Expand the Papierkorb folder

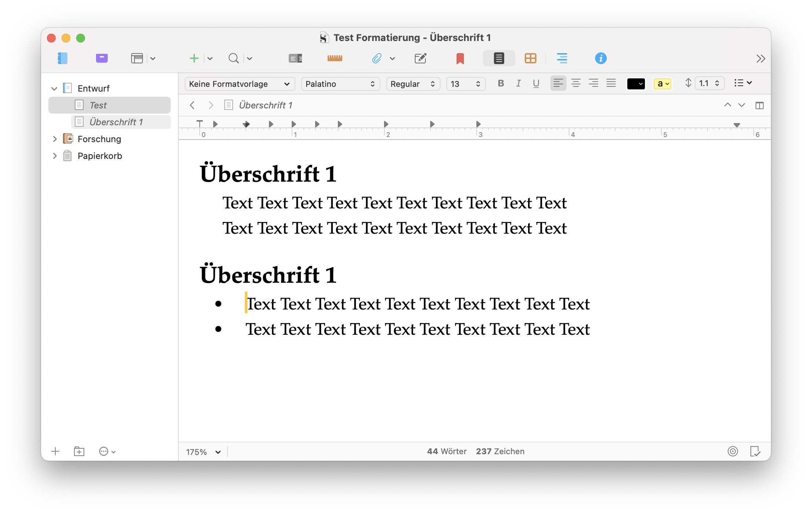tap(55, 156)
